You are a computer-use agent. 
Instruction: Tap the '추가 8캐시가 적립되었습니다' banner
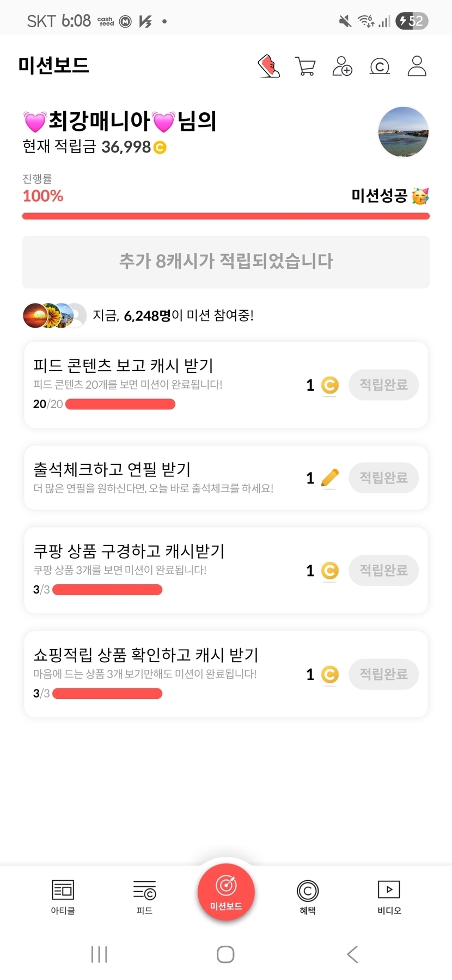pos(225,262)
